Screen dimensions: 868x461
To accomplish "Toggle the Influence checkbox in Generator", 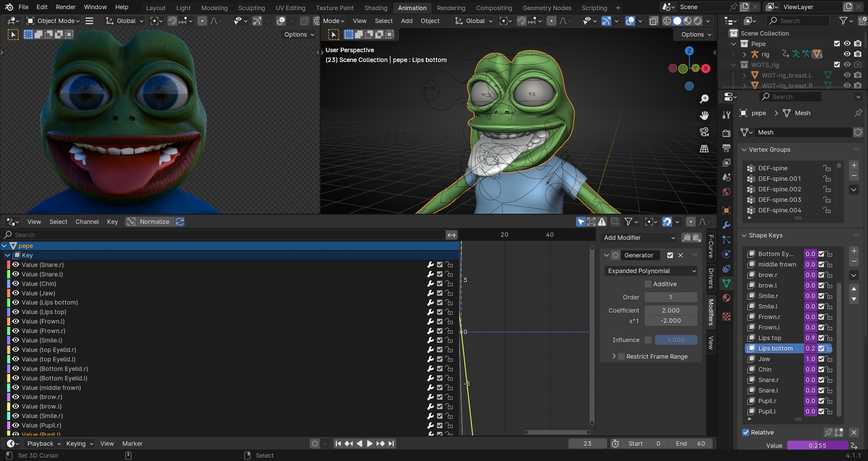I will [x=648, y=340].
